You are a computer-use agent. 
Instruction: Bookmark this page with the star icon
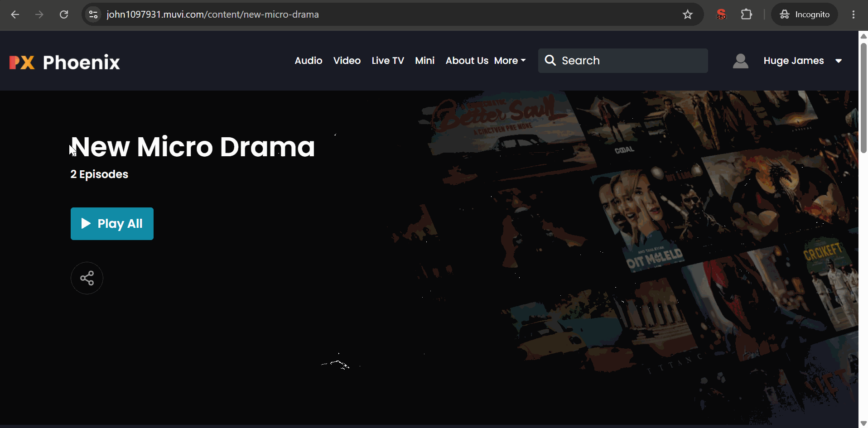[688, 14]
